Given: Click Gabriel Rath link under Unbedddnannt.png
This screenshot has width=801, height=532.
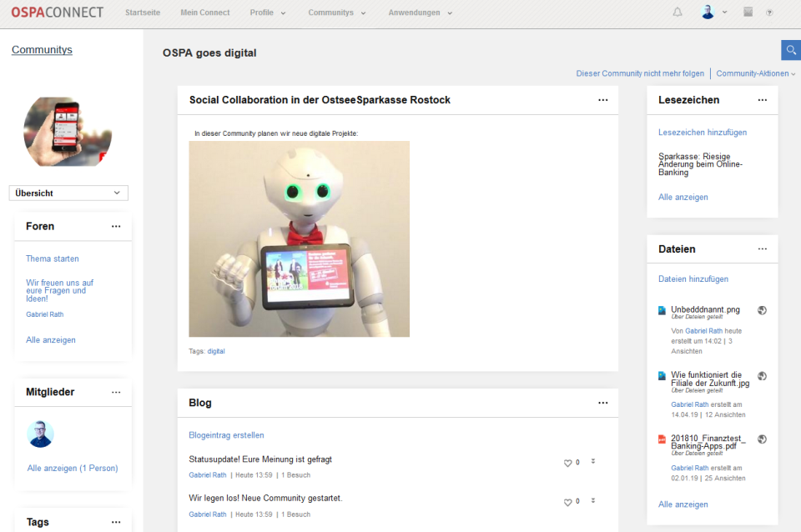Looking at the screenshot, I should click(704, 331).
